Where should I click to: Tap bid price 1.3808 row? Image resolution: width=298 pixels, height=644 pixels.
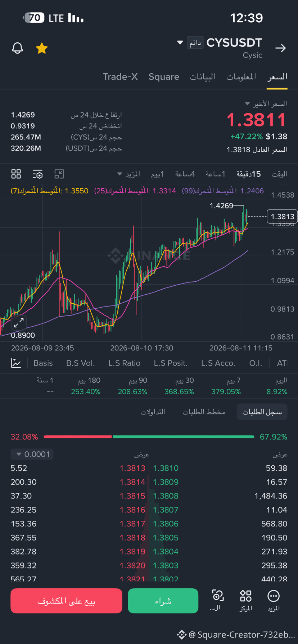(166, 496)
